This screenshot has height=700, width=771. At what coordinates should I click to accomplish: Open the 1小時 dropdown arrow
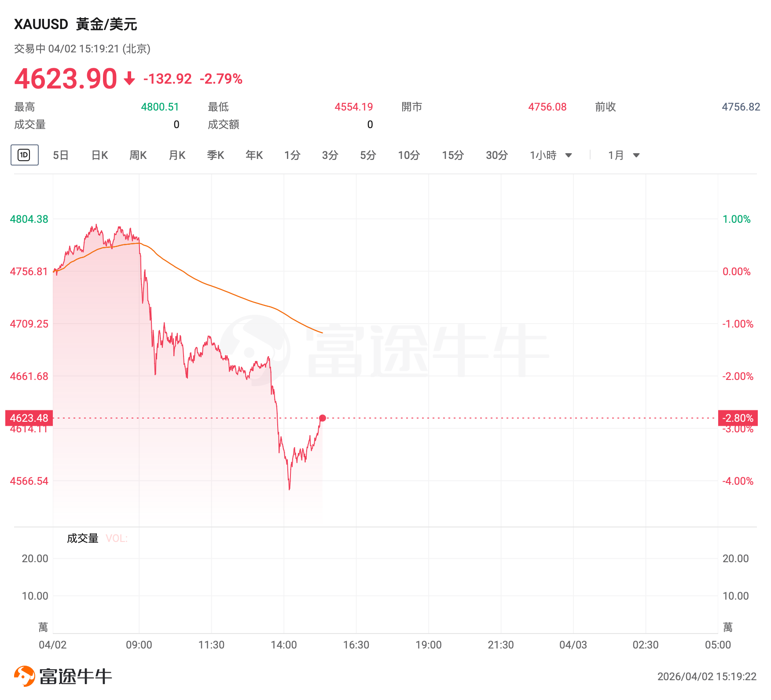point(569,155)
